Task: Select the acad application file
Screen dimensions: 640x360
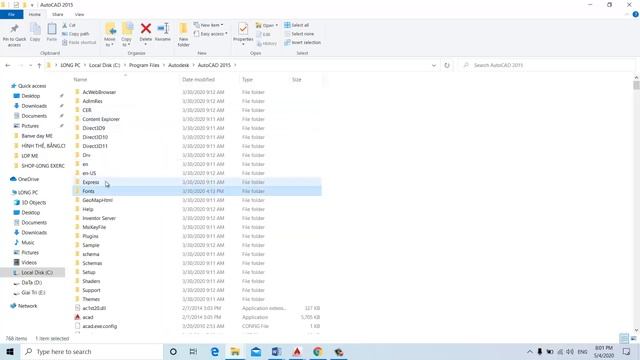Action: pyautogui.click(x=88, y=317)
